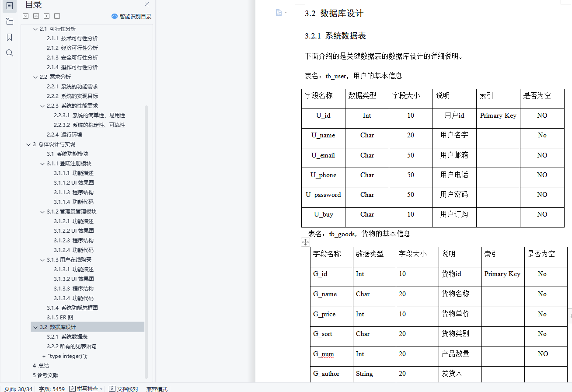Jump to 2.1.4 操作可行性分析
Viewport: 572px width, 392px height.
click(x=72, y=67)
